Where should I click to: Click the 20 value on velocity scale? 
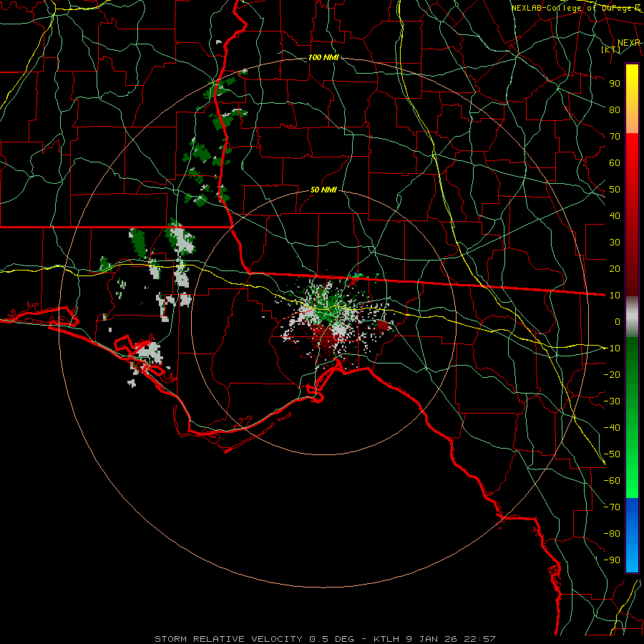(615, 269)
